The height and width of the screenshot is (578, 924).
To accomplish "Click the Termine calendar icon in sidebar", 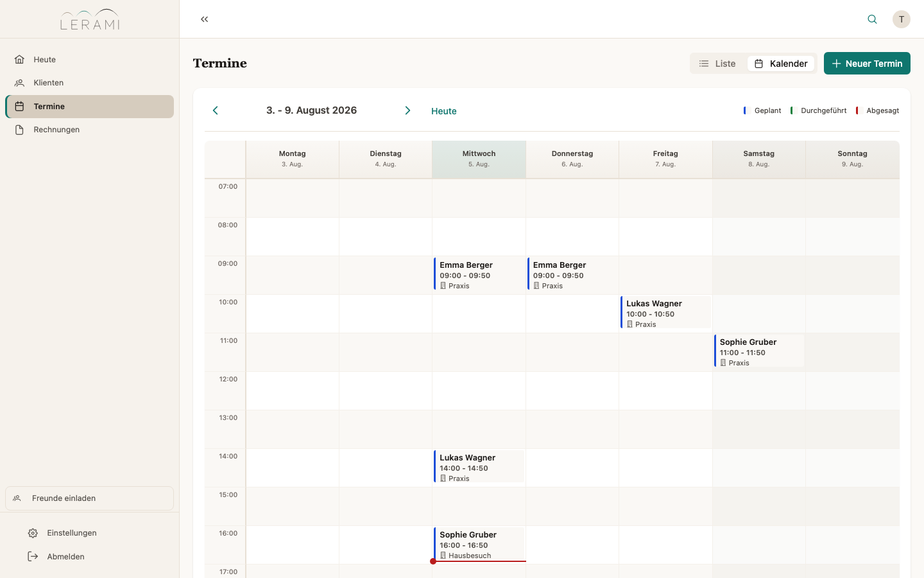I will coord(19,107).
